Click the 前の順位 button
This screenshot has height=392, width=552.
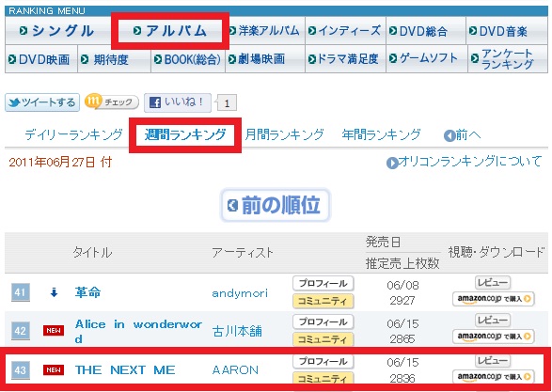276,206
